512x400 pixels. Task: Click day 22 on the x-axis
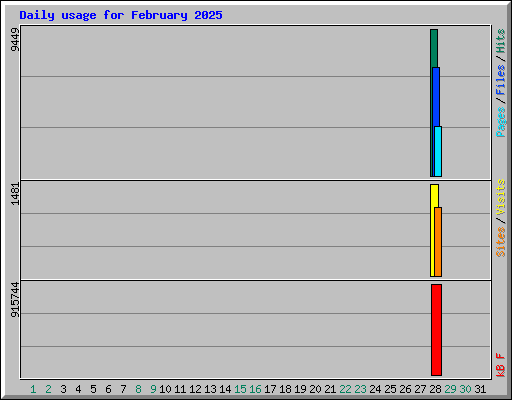coord(345,389)
